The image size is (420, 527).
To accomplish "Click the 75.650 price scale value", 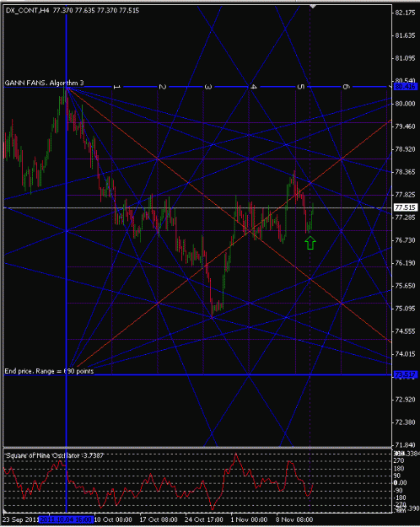I will pyautogui.click(x=405, y=286).
